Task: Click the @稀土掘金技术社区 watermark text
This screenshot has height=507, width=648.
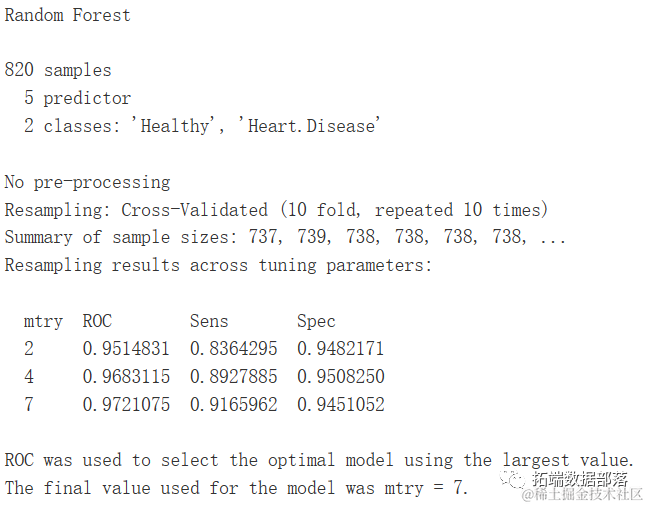Action: tap(582, 495)
